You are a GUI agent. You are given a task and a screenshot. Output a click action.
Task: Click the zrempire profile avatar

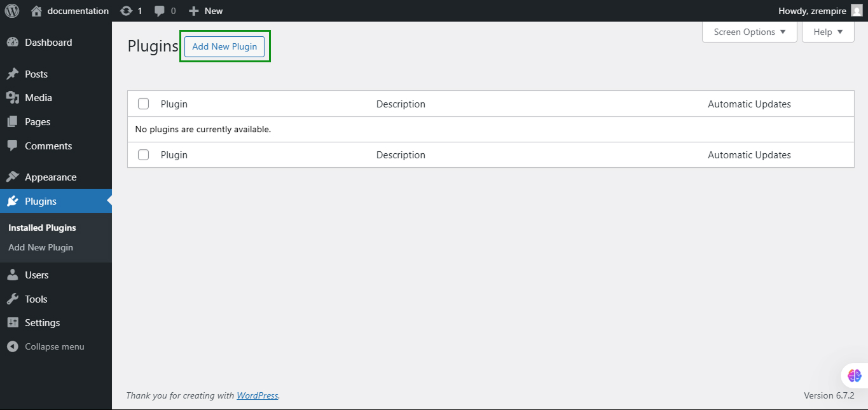coord(858,11)
